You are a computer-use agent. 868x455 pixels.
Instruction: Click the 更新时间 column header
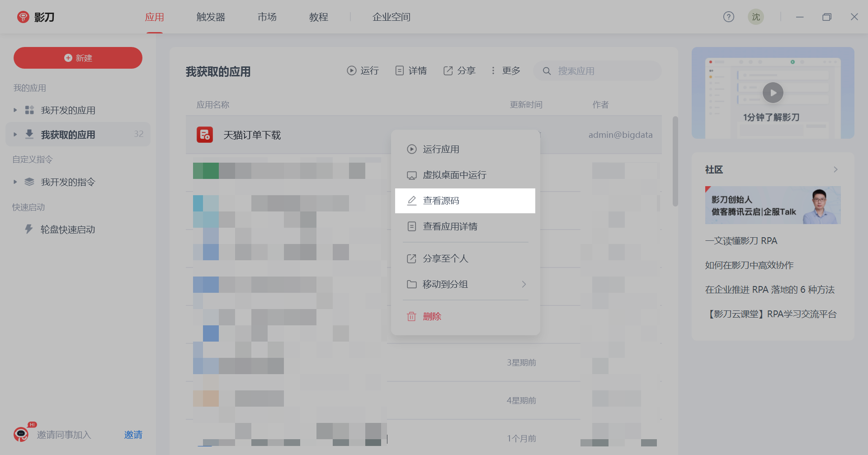coord(526,105)
